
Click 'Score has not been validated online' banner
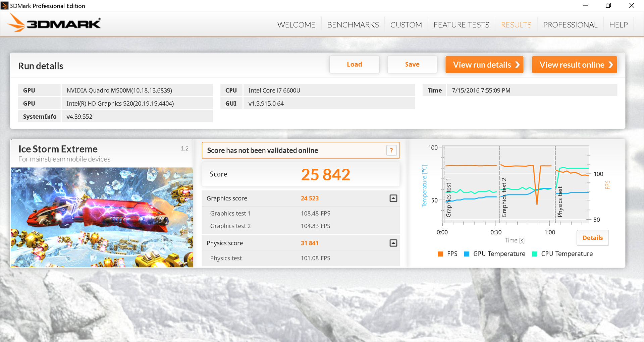(301, 150)
